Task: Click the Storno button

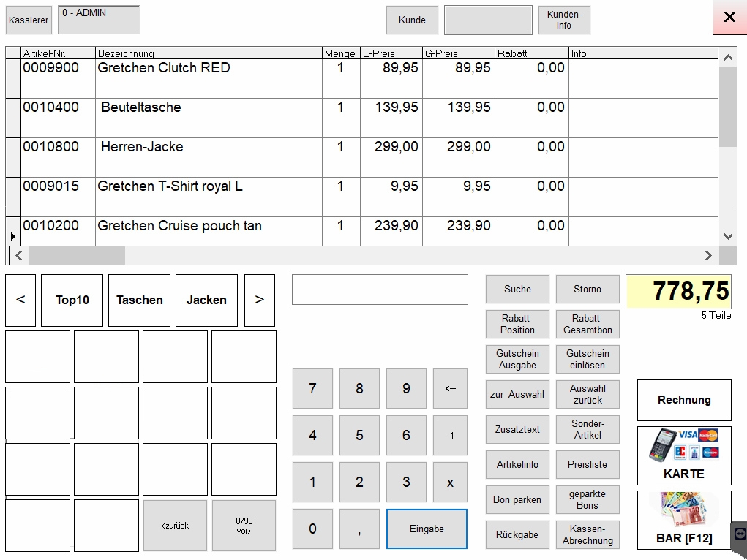Action: [588, 289]
